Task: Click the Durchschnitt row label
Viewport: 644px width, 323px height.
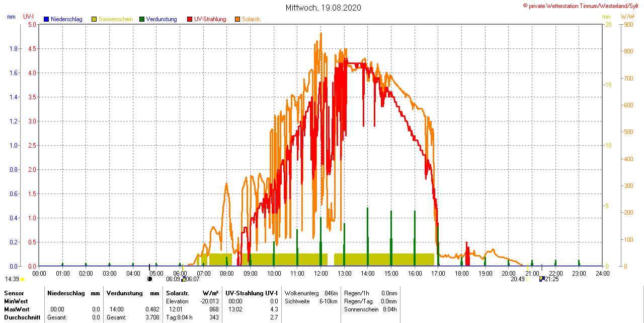Action: pos(22,317)
